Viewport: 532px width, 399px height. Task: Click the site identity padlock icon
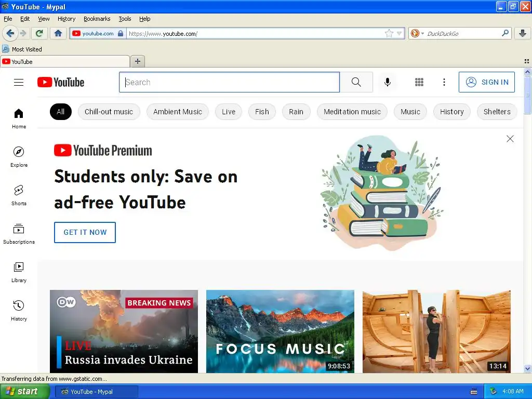pyautogui.click(x=121, y=33)
